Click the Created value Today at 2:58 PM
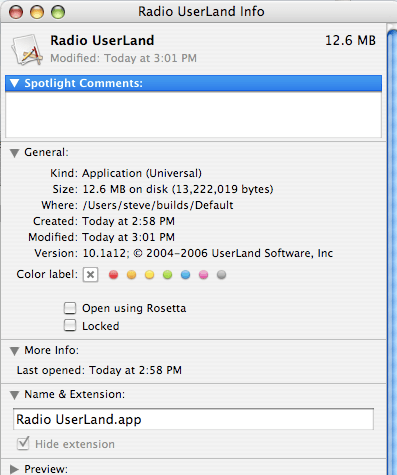This screenshot has height=475, width=397. 129,221
